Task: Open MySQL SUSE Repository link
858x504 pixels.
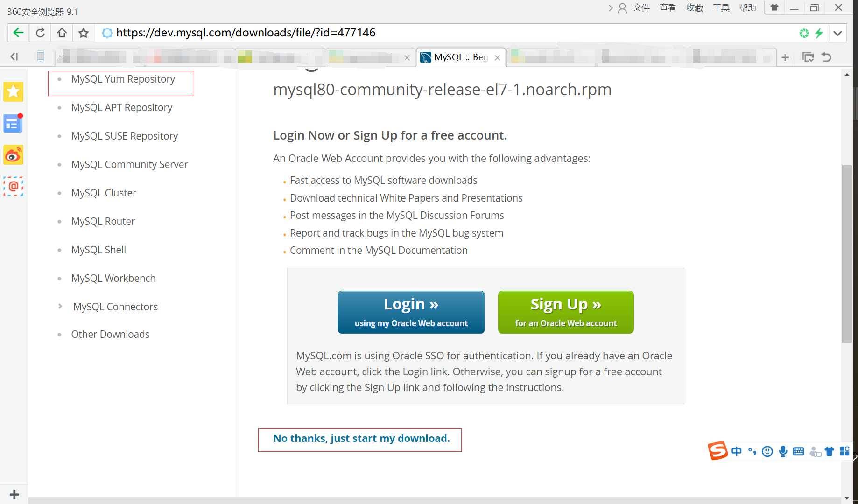Action: (125, 136)
